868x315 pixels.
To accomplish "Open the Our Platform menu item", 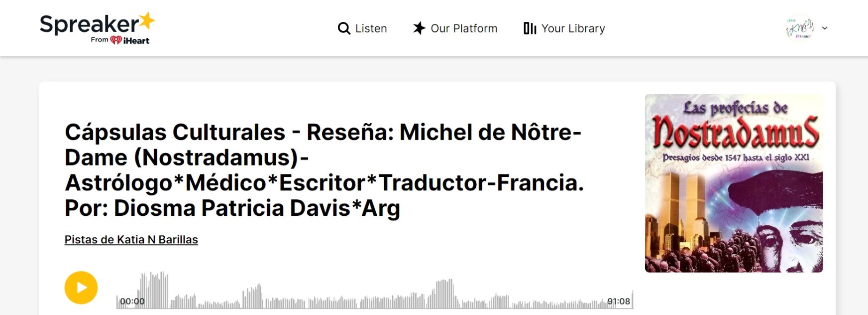I will pyautogui.click(x=464, y=28).
